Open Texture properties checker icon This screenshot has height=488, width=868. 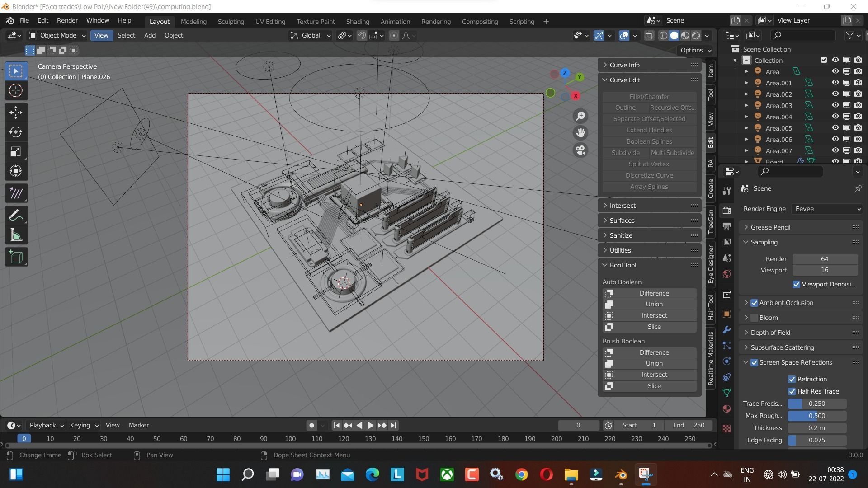click(x=726, y=428)
